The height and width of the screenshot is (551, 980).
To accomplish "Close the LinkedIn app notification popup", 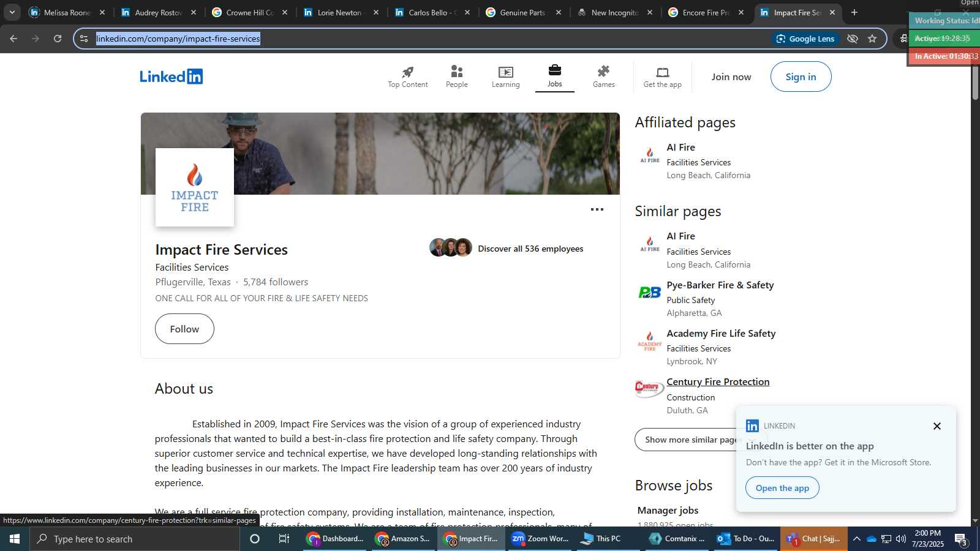I will [937, 426].
